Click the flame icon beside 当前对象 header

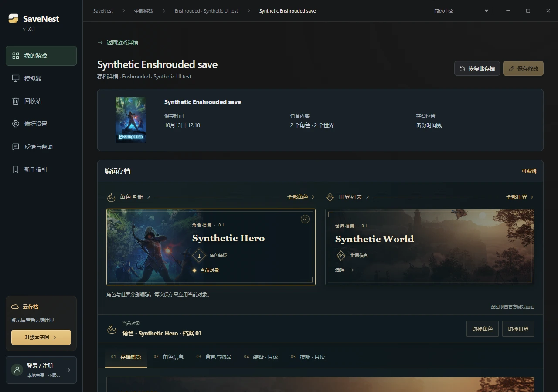tap(112, 329)
